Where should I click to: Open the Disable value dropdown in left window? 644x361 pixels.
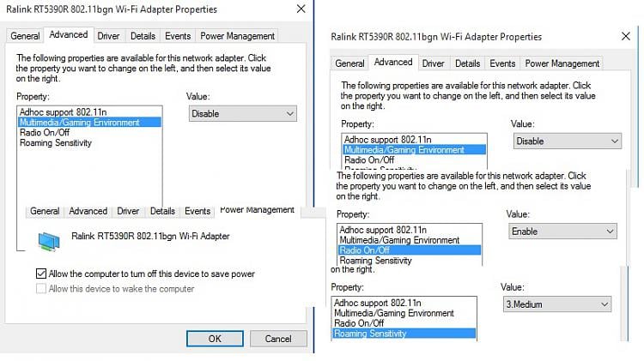click(243, 114)
